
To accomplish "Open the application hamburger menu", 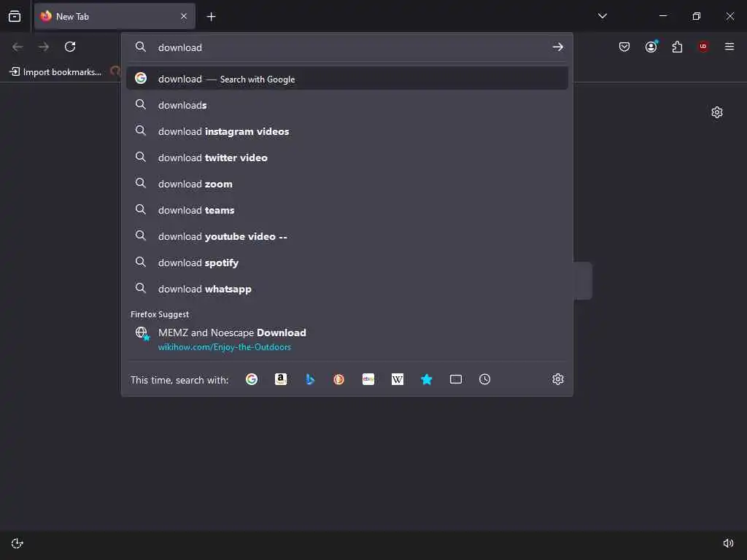I will pos(729,47).
